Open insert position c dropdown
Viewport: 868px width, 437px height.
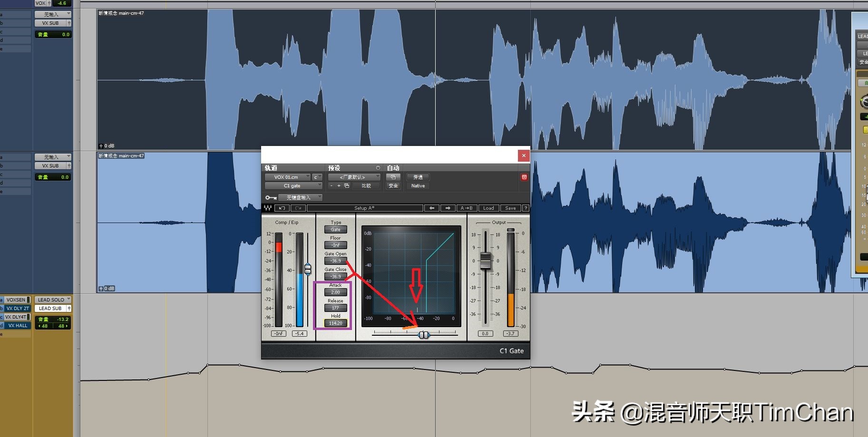pyautogui.click(x=317, y=177)
